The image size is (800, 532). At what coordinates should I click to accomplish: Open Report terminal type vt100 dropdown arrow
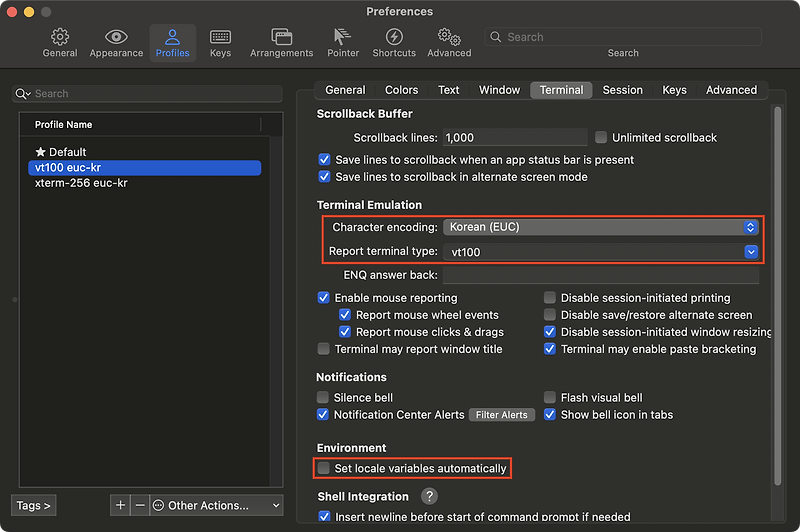(751, 251)
